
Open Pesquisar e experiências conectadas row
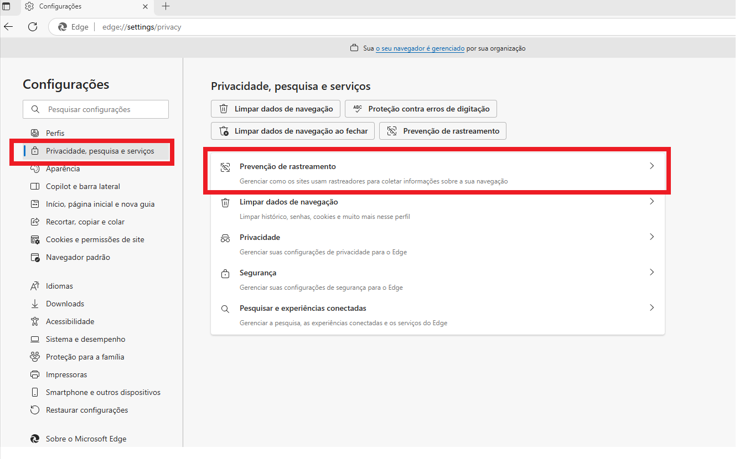(437, 315)
